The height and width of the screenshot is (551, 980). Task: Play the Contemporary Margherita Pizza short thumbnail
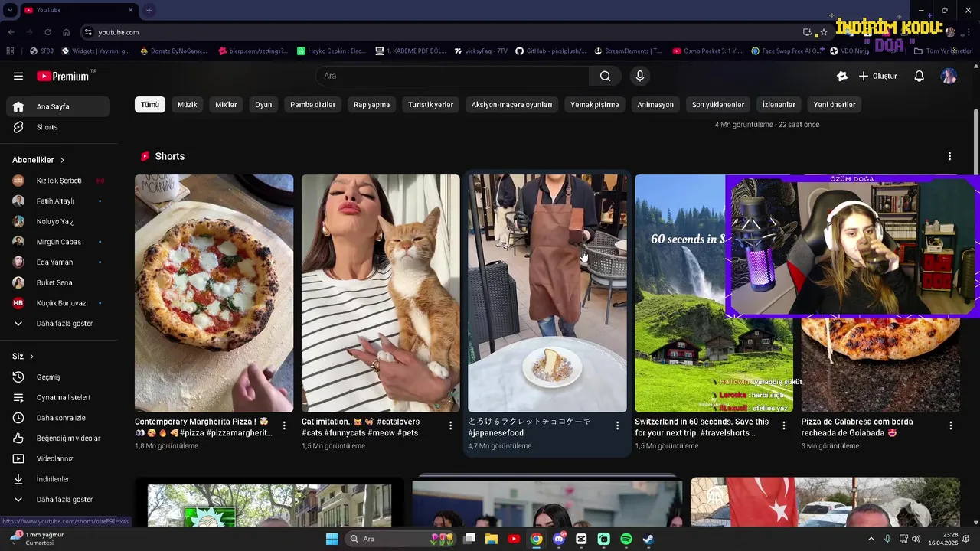tap(214, 293)
